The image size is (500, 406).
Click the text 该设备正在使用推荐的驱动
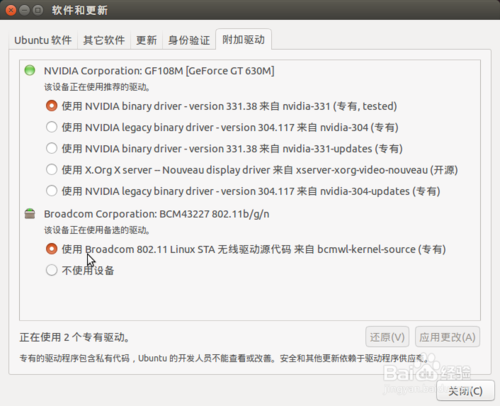97,87
